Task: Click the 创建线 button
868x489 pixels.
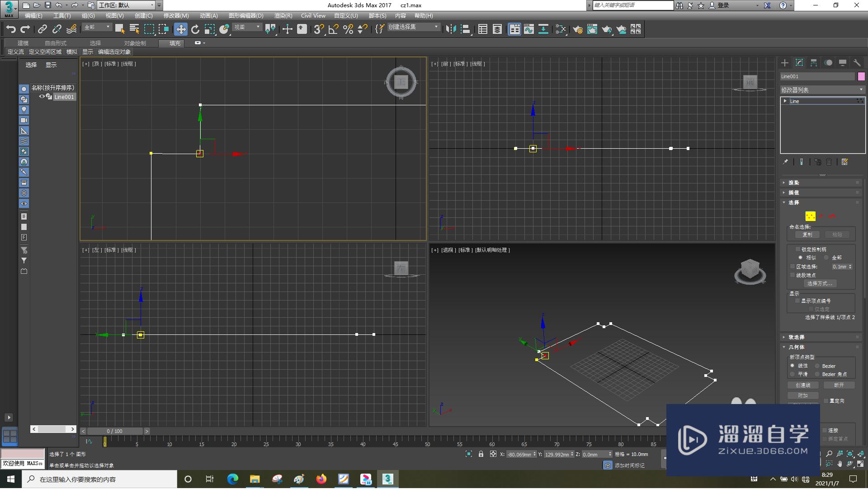Action: pyautogui.click(x=803, y=385)
